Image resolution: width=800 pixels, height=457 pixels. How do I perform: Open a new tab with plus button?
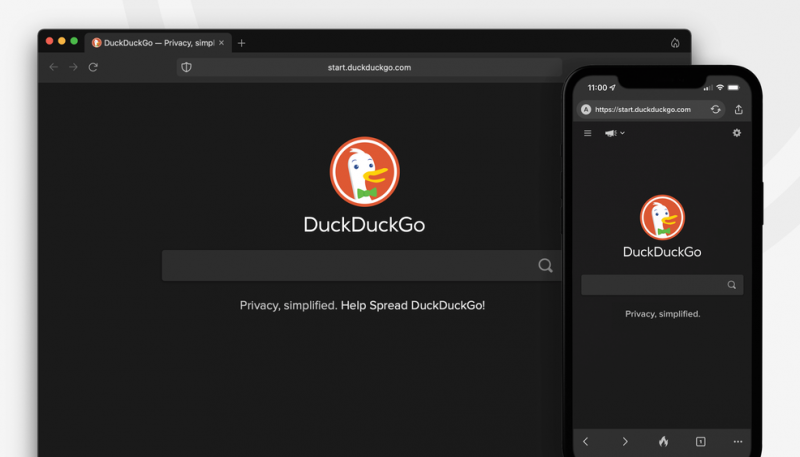pyautogui.click(x=241, y=43)
